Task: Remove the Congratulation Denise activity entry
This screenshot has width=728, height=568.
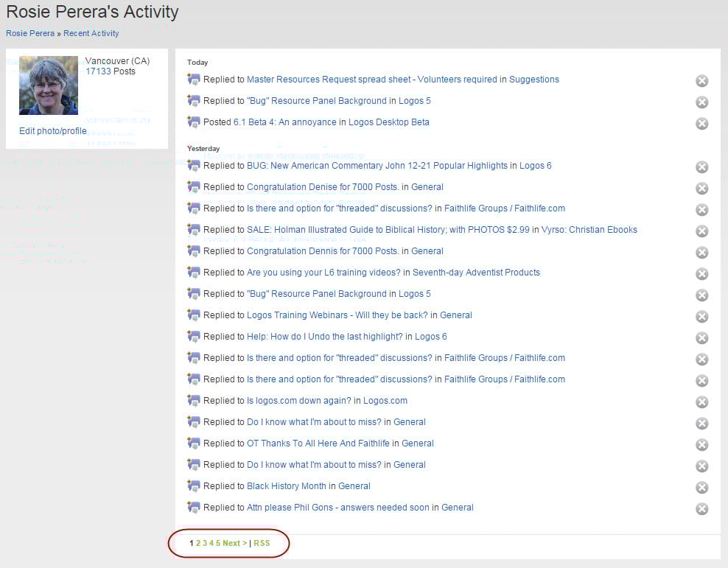Action: (x=701, y=189)
